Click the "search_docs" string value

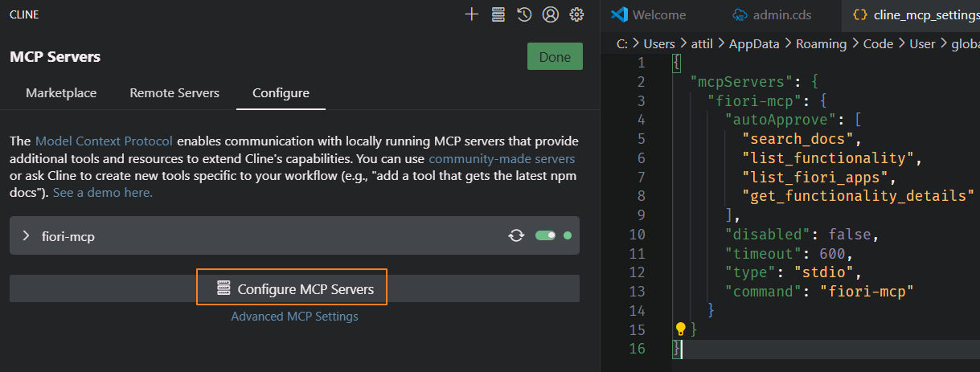(x=798, y=138)
